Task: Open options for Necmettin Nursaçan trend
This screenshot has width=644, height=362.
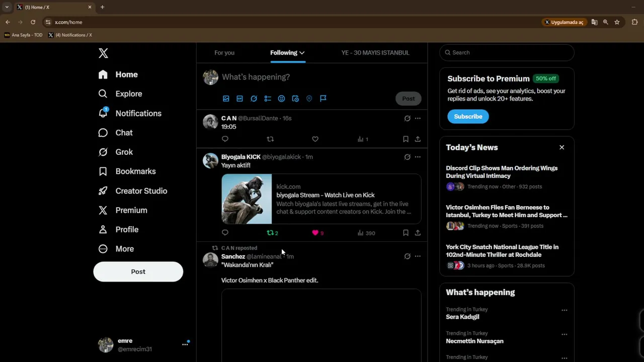Action: click(564, 334)
